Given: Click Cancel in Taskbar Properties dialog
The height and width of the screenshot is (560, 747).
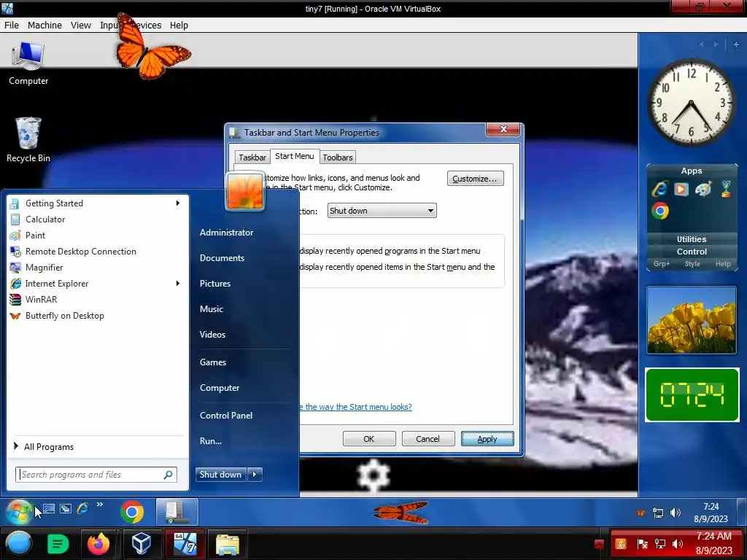Looking at the screenshot, I should click(427, 438).
